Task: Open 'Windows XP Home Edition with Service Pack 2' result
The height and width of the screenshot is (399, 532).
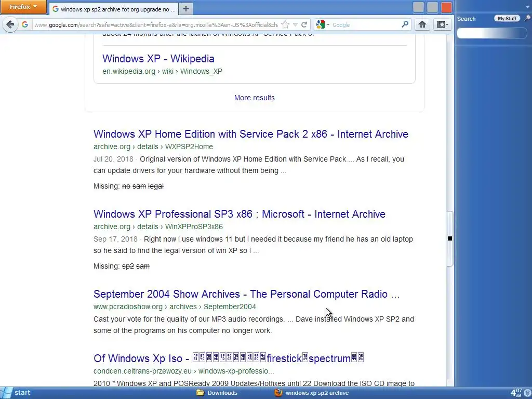Action: pyautogui.click(x=251, y=134)
